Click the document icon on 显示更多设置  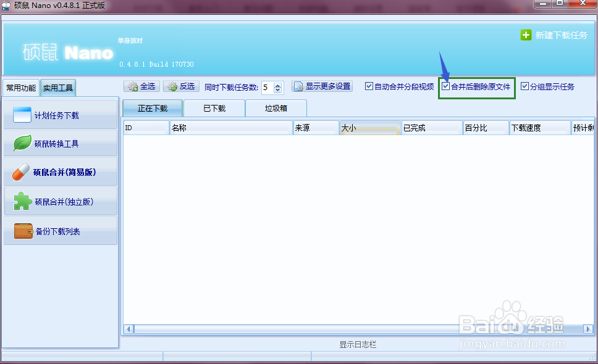(298, 87)
